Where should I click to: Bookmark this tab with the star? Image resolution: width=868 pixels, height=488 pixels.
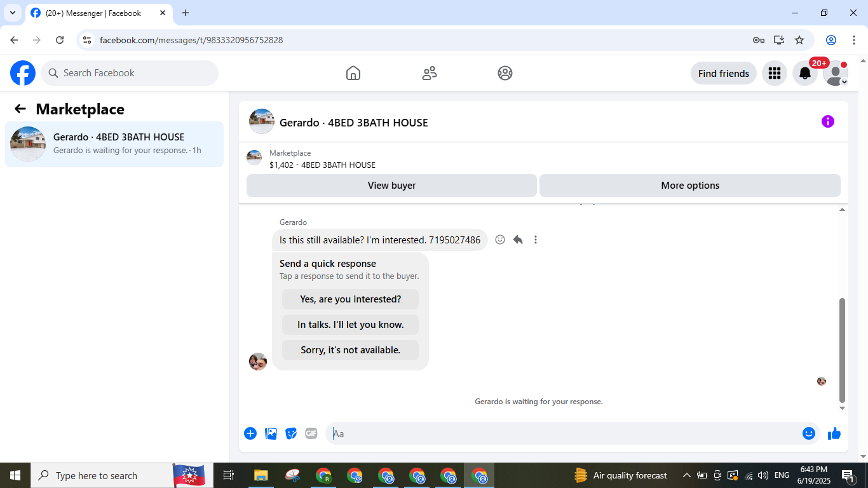(x=799, y=40)
